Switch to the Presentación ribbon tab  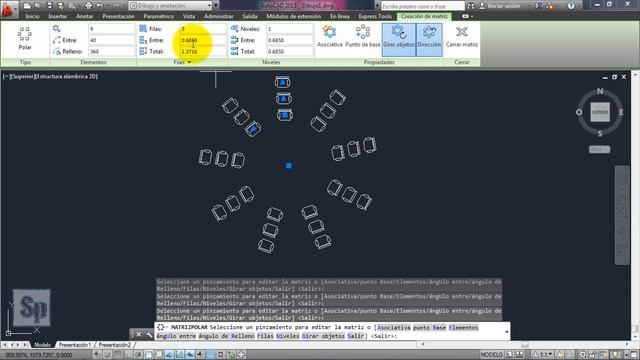(x=118, y=16)
